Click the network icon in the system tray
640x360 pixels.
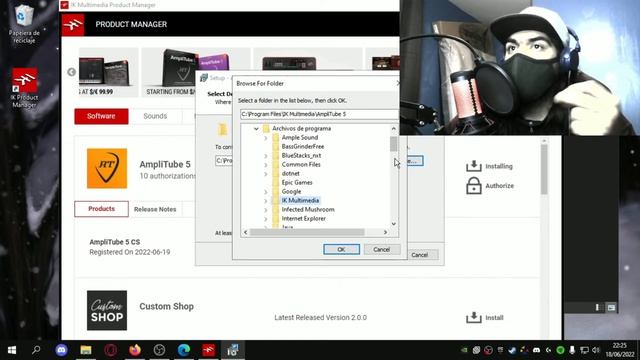coord(584,350)
